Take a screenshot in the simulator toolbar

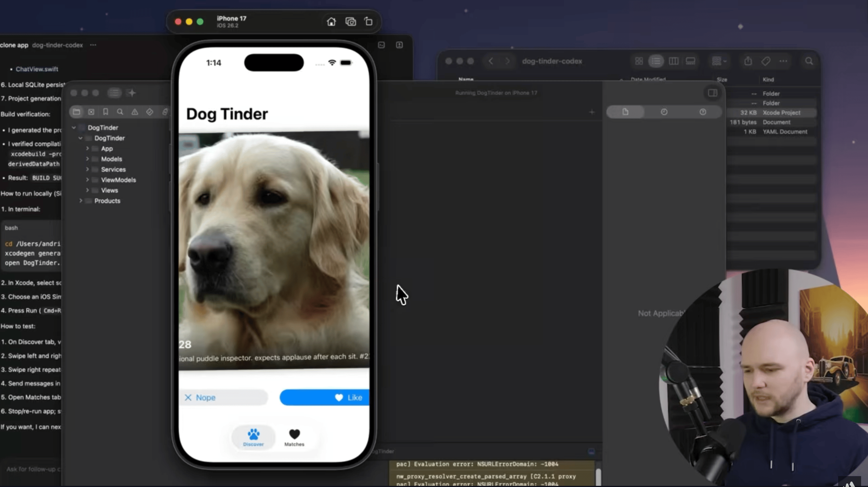coord(351,22)
